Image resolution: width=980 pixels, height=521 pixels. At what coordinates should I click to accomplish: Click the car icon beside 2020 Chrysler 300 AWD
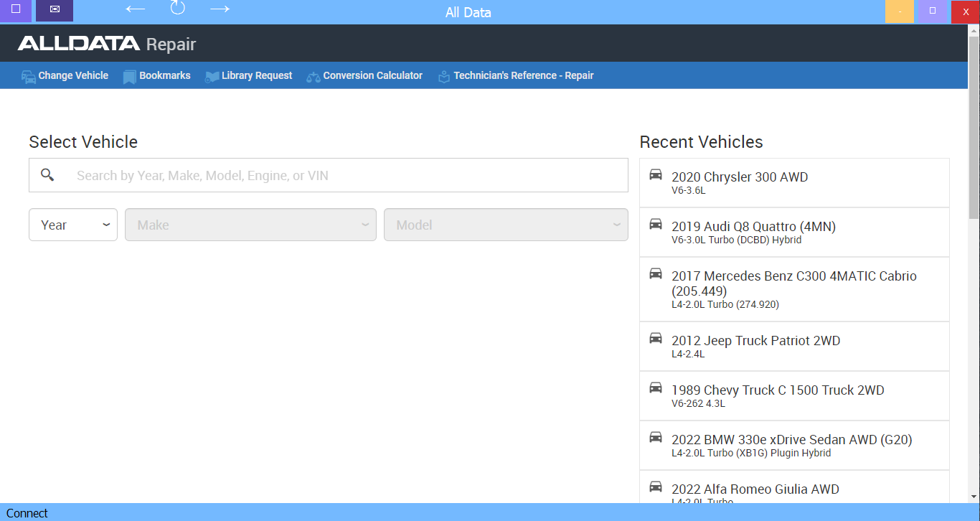tap(655, 174)
